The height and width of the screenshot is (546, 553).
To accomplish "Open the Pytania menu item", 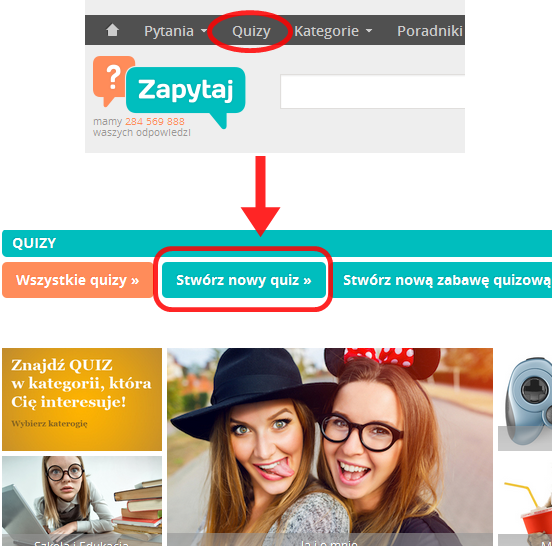I will coord(169,31).
